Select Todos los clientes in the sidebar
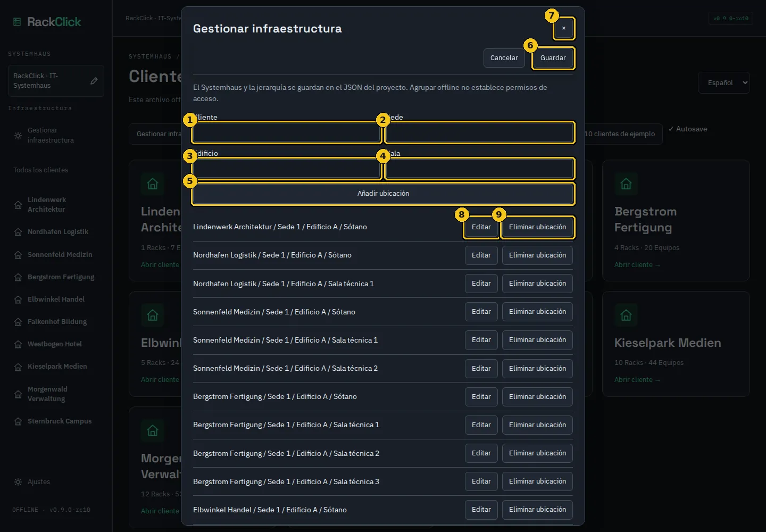 [41, 170]
